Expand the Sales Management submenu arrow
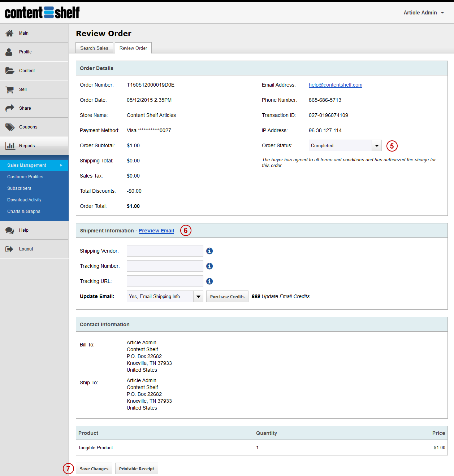Viewport: 454px width, 476px height. click(61, 165)
